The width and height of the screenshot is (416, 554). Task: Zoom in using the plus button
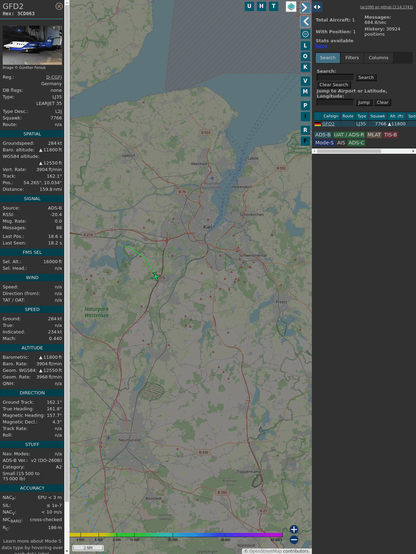pyautogui.click(x=294, y=529)
